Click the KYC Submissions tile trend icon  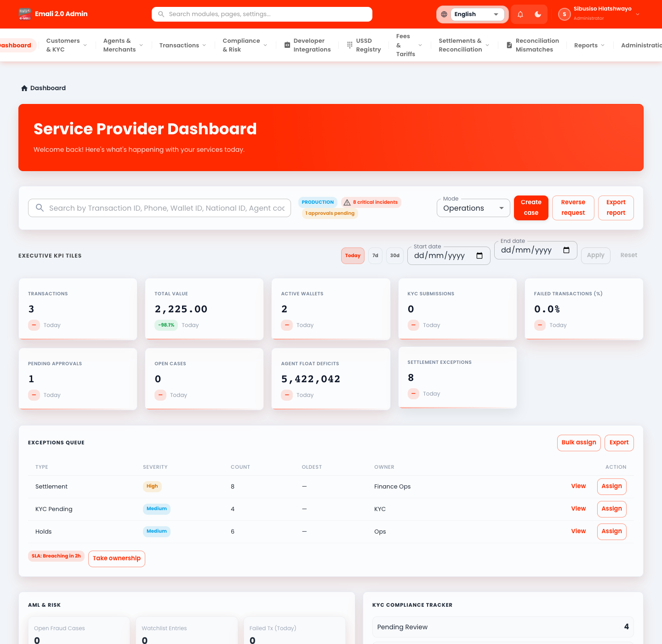tap(413, 325)
